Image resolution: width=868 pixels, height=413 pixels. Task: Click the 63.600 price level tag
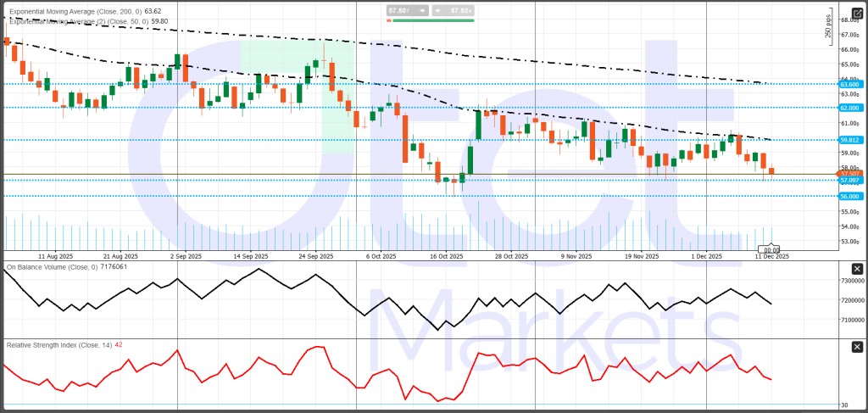[849, 84]
